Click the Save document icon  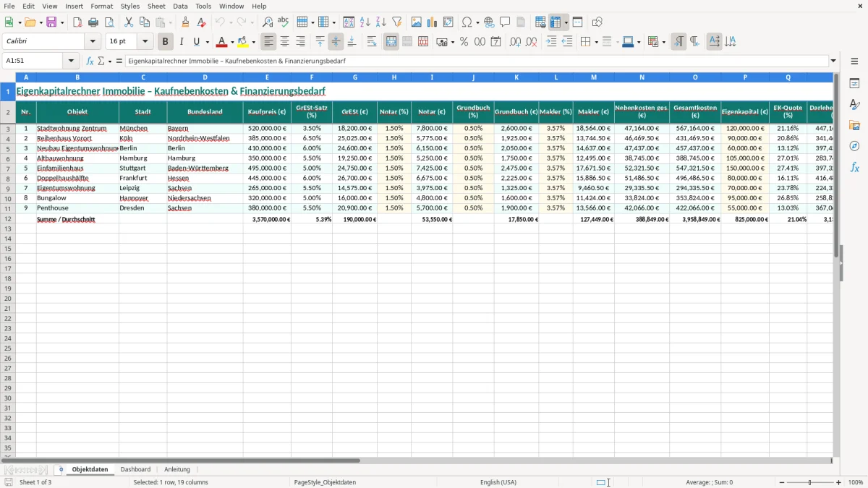tap(51, 22)
